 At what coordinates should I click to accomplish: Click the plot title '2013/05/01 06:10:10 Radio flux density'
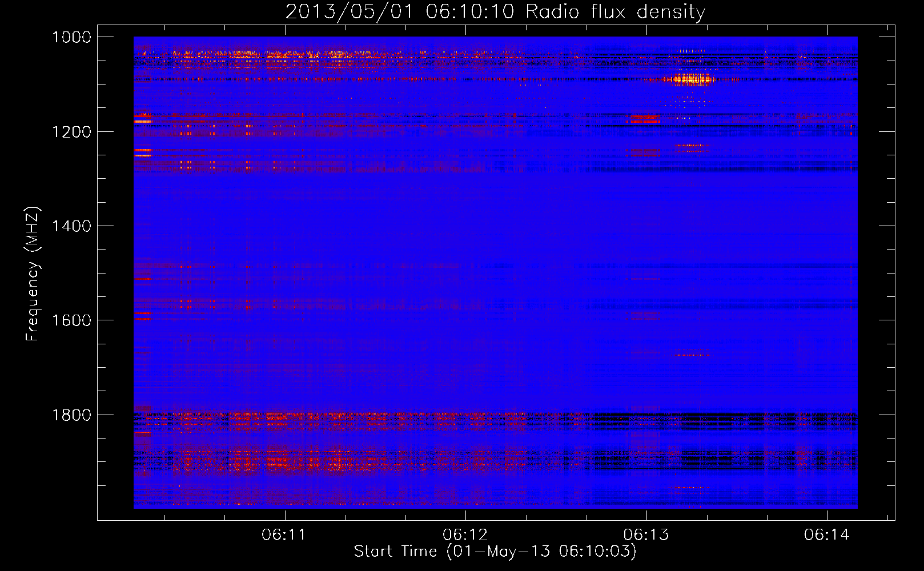(x=495, y=11)
